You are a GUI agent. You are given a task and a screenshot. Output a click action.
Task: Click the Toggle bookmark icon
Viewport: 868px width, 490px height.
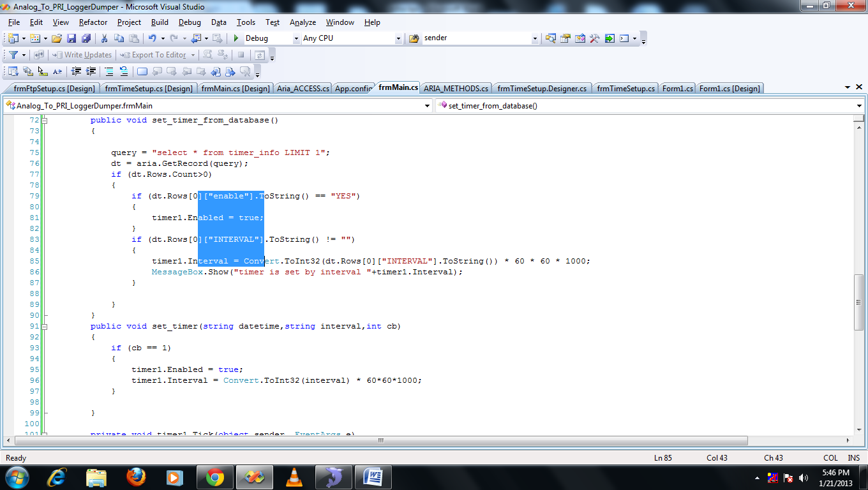pyautogui.click(x=142, y=71)
